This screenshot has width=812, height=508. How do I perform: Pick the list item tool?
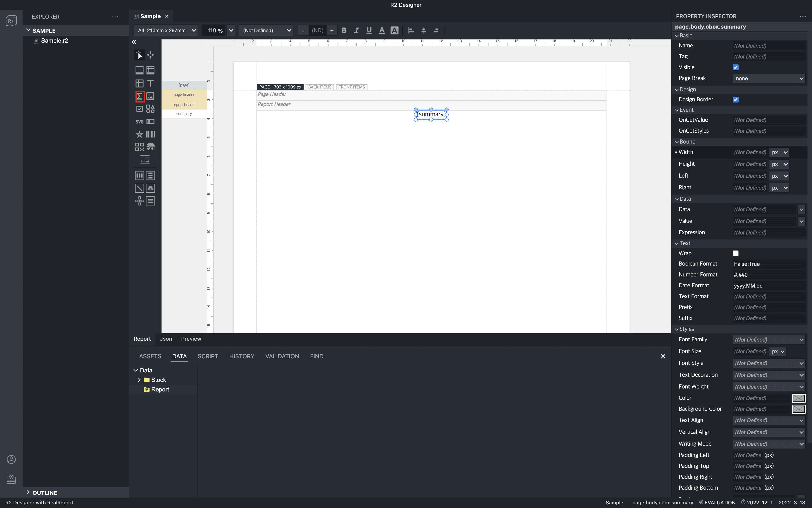(150, 201)
